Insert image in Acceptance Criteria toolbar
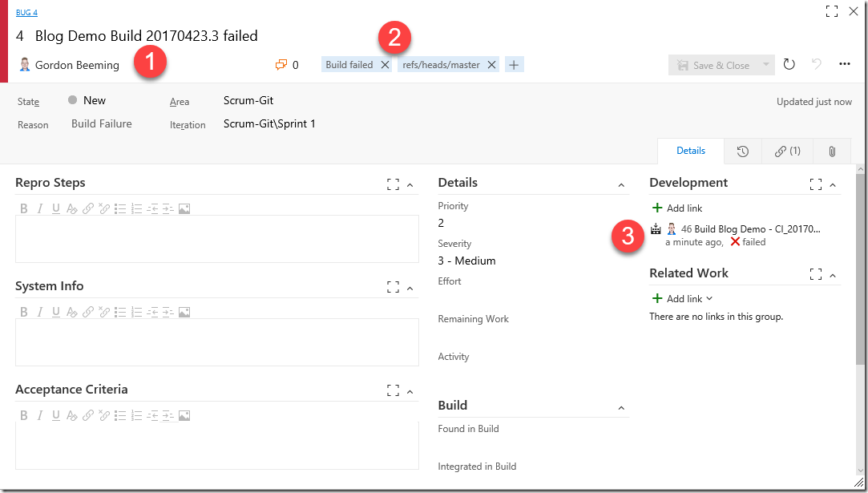868x493 pixels. pos(184,415)
